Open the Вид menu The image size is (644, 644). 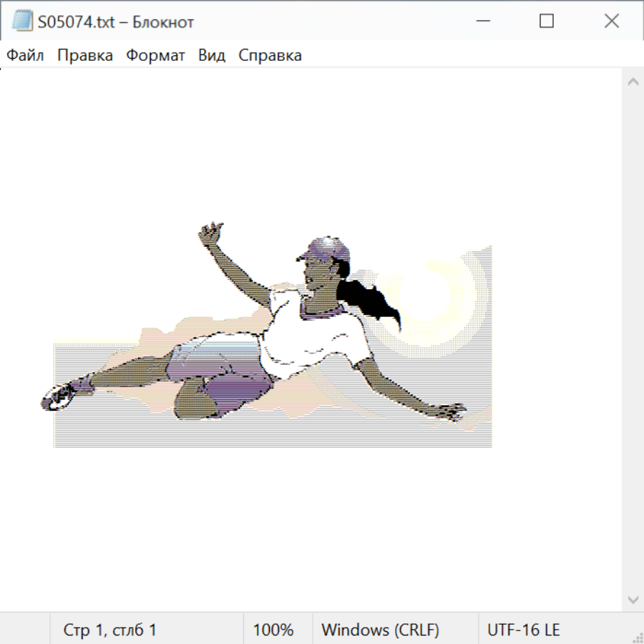tap(212, 55)
